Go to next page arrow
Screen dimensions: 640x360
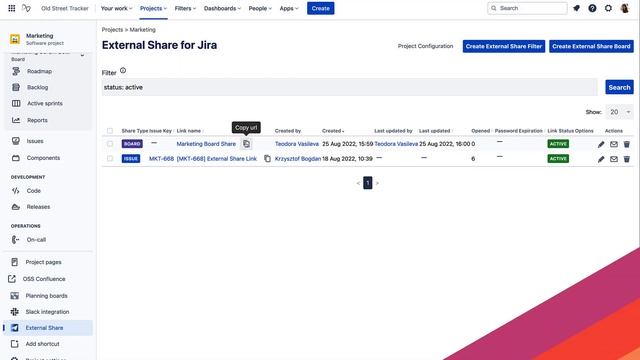[x=377, y=183]
